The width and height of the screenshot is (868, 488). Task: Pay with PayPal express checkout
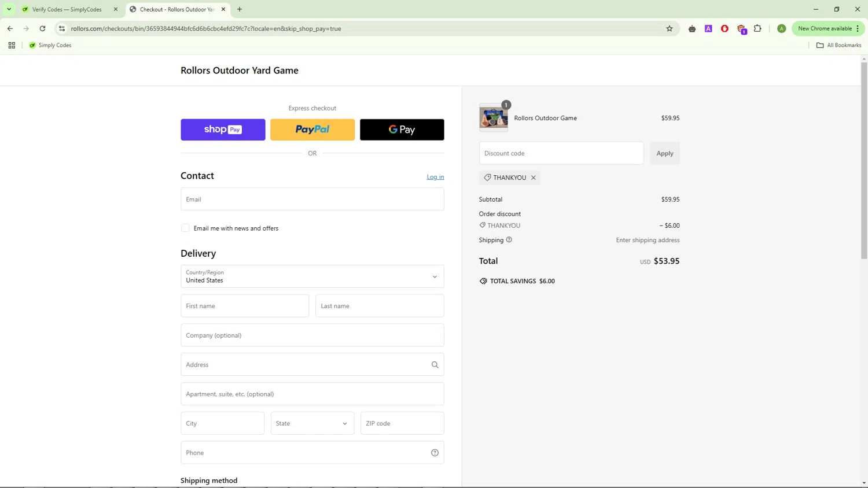312,130
